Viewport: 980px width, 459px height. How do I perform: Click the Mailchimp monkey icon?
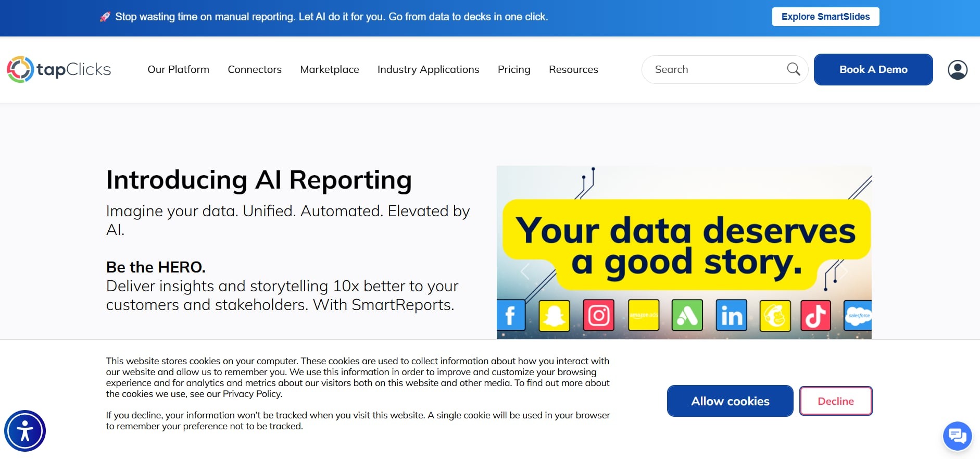[775, 315]
